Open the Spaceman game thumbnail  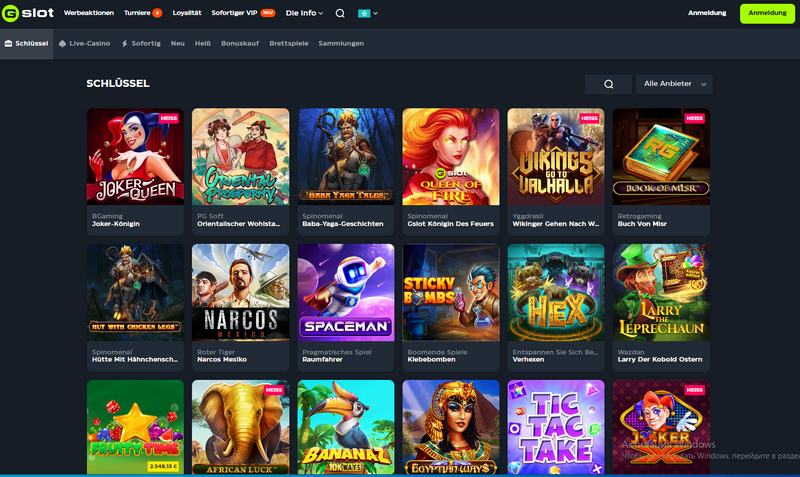tap(346, 292)
